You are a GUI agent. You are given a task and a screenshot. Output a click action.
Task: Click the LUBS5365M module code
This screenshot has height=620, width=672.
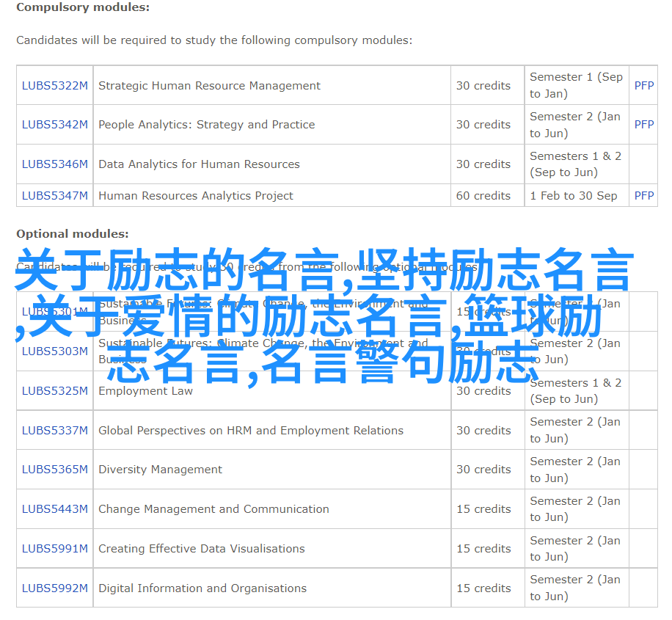(54, 470)
